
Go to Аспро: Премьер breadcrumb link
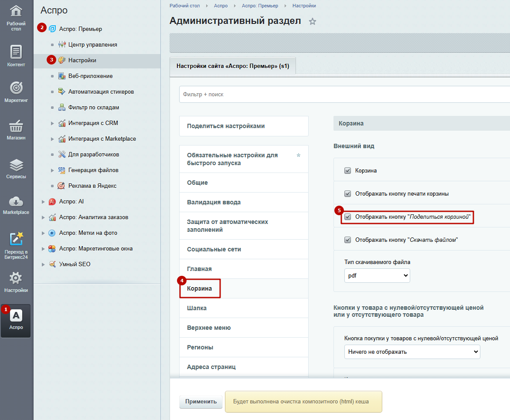(260, 6)
